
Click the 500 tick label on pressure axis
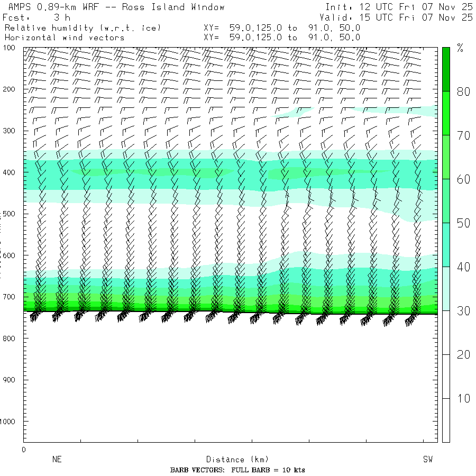click(12, 214)
